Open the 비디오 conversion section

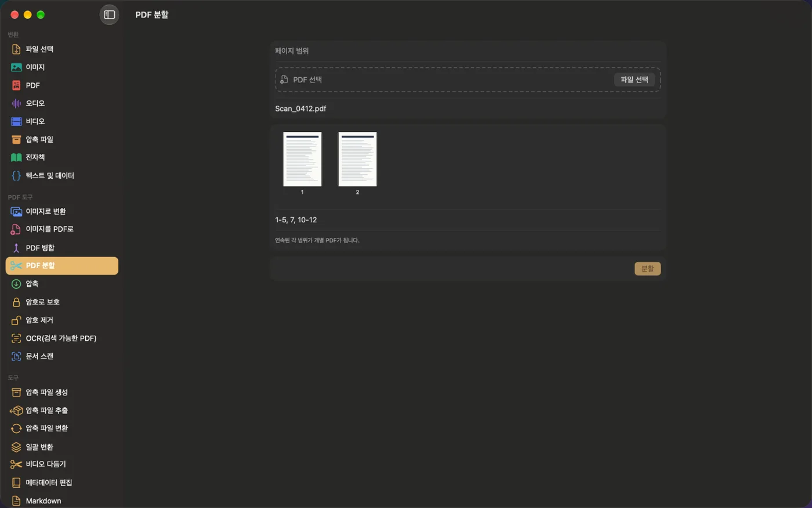tap(61, 121)
